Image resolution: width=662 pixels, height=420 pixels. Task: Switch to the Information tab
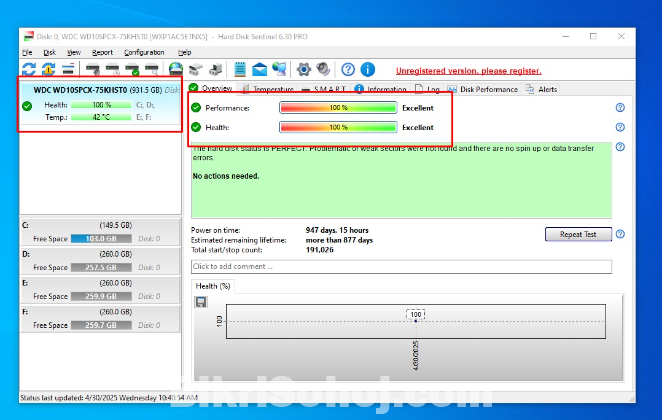380,89
